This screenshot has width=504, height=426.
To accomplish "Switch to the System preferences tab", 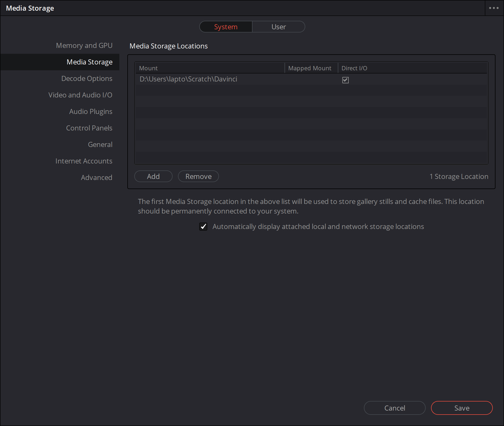I will click(x=226, y=27).
